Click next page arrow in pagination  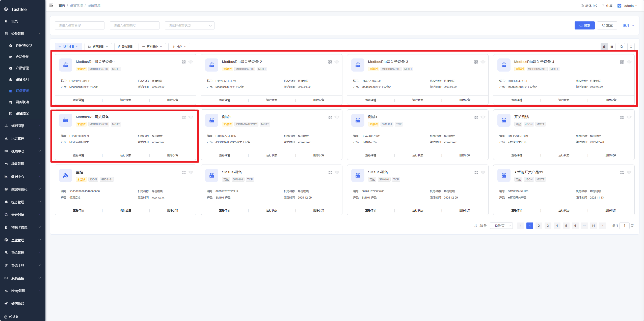602,226
